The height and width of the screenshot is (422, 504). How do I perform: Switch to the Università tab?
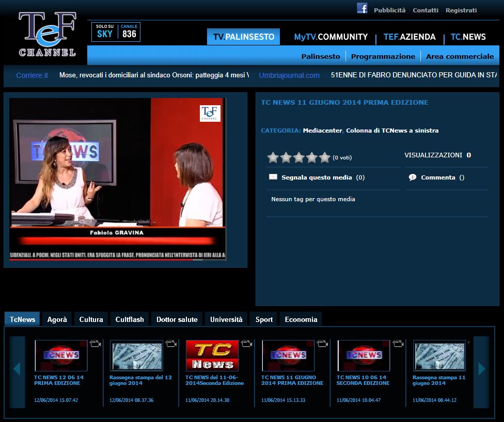pyautogui.click(x=226, y=319)
